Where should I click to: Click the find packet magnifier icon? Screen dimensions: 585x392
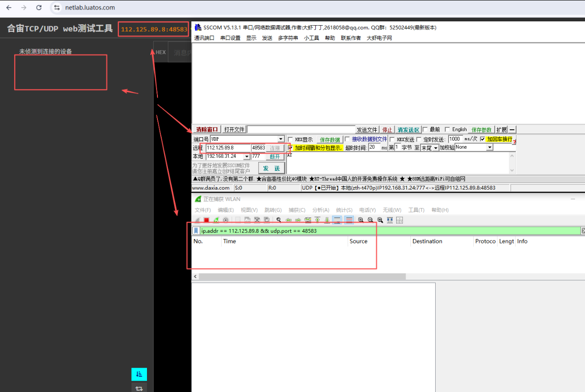click(x=279, y=220)
